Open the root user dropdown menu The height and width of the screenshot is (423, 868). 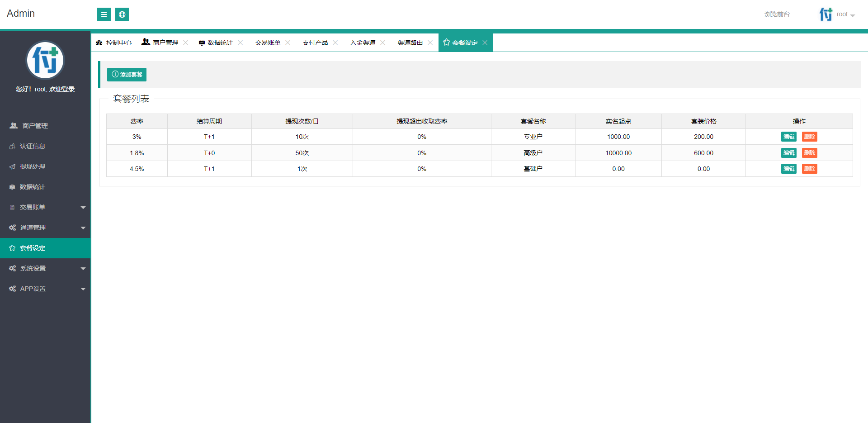(x=844, y=14)
